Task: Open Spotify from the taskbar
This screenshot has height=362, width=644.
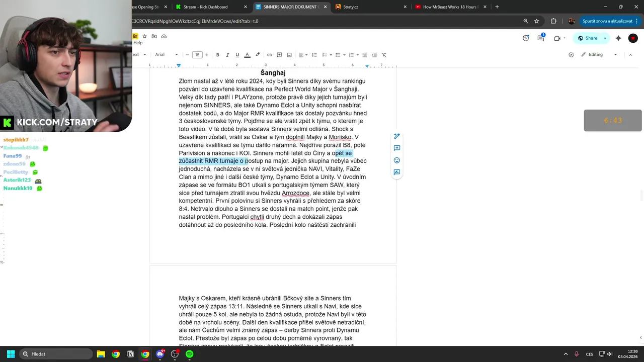Action: 190,354
